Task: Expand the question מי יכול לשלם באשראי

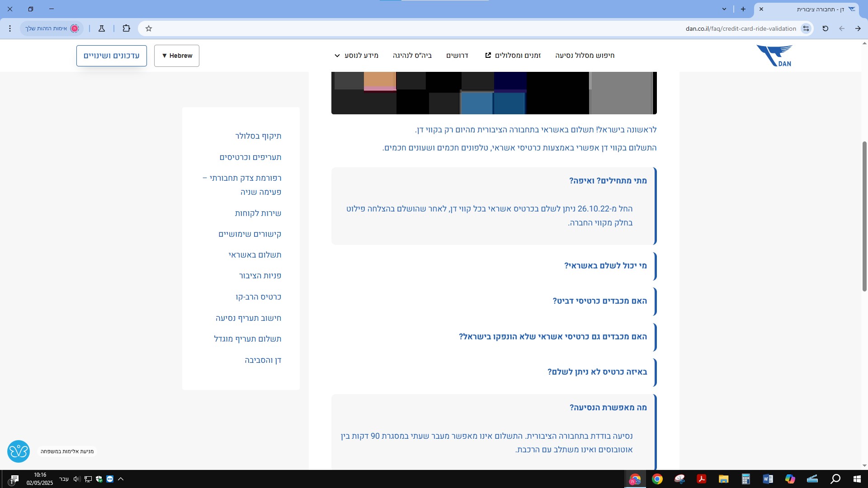Action: (605, 266)
